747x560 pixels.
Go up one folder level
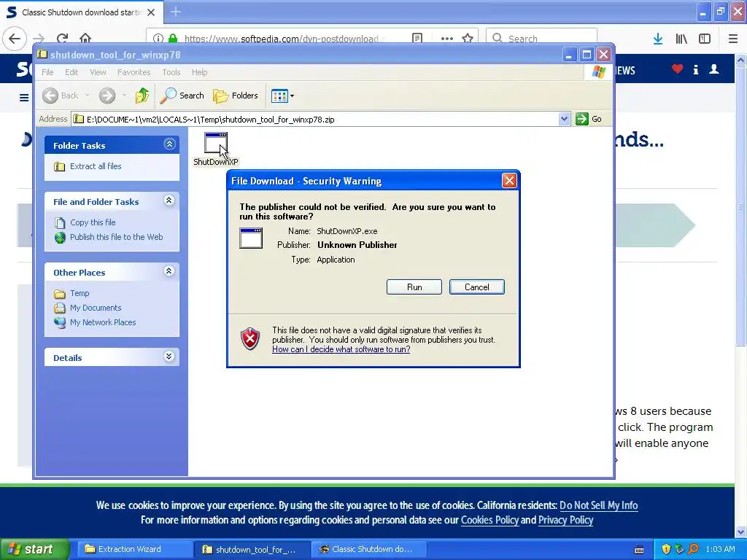142,96
